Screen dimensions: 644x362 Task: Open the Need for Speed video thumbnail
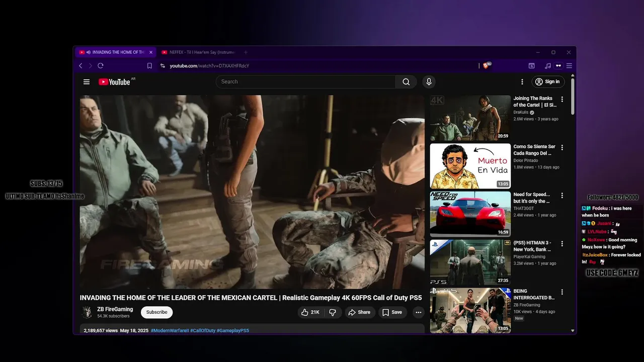coord(470,214)
